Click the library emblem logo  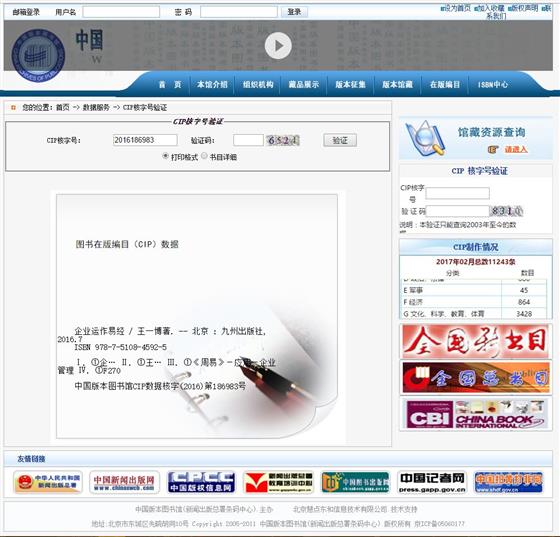pyautogui.click(x=38, y=55)
